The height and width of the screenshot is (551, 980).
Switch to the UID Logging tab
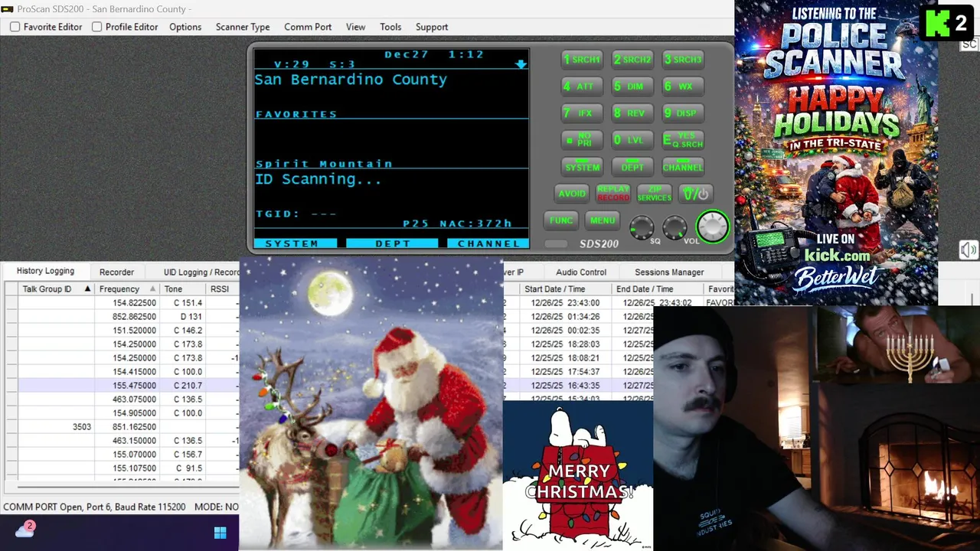click(x=199, y=272)
